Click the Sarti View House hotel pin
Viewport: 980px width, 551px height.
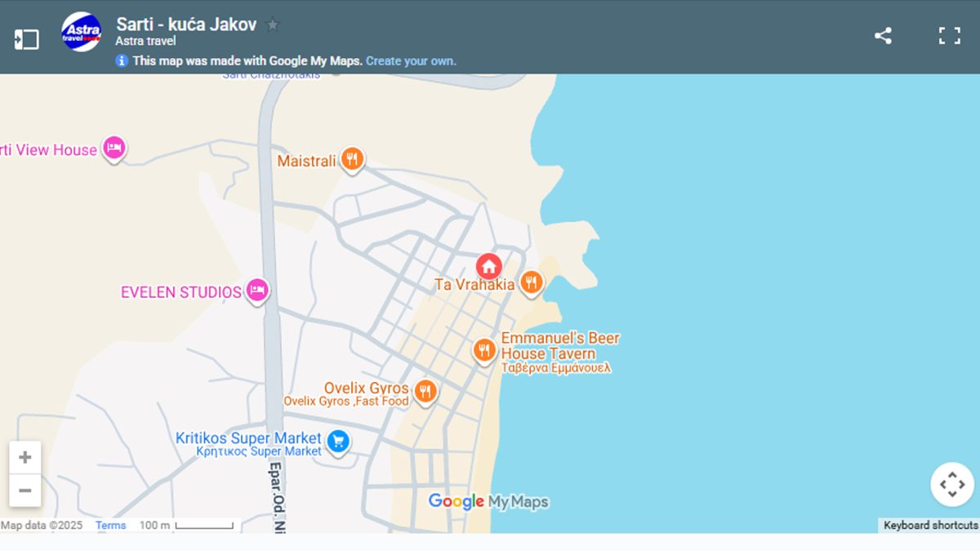click(x=114, y=148)
